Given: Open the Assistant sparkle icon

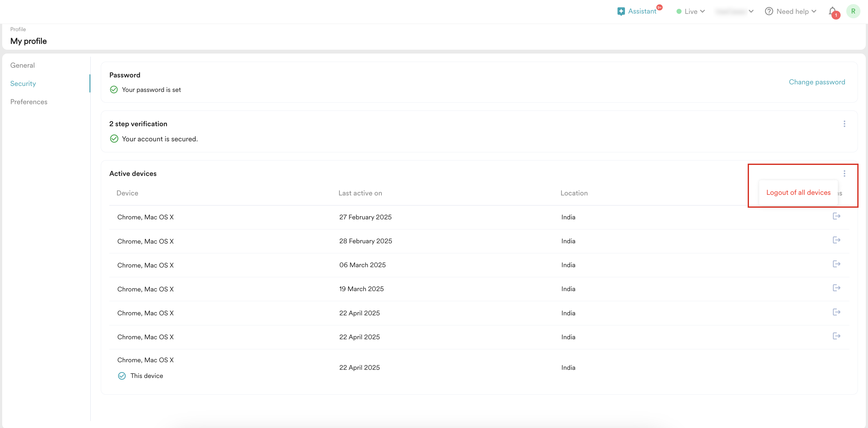Looking at the screenshot, I should coord(621,11).
